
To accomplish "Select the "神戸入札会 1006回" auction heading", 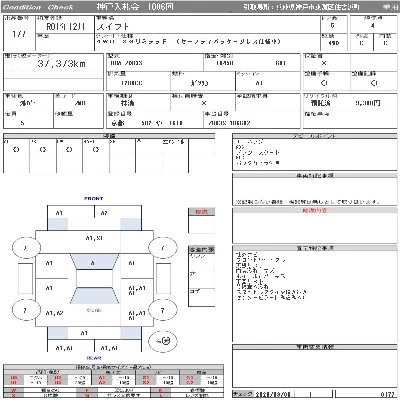I will 135,7.
